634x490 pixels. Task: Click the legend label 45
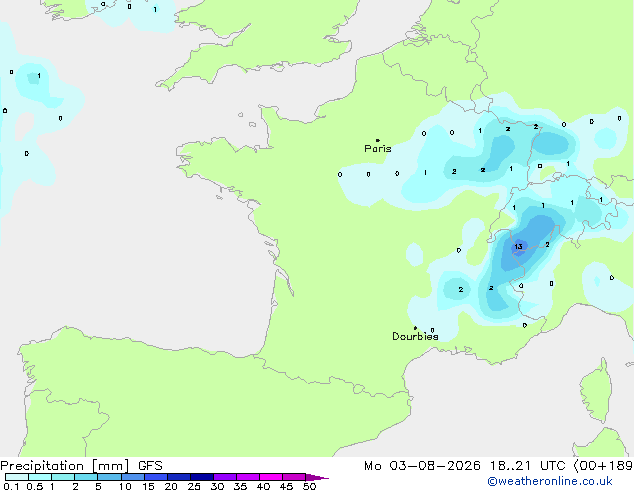tap(286, 486)
